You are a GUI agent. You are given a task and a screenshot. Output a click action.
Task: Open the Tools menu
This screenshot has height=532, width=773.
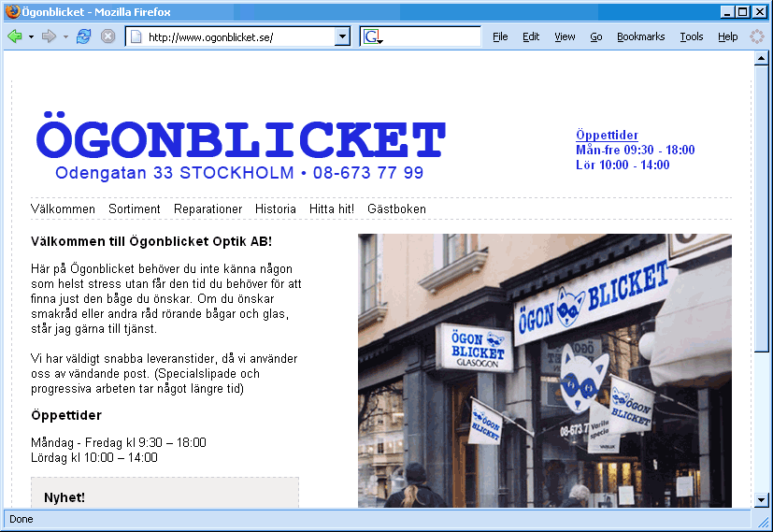(691, 36)
